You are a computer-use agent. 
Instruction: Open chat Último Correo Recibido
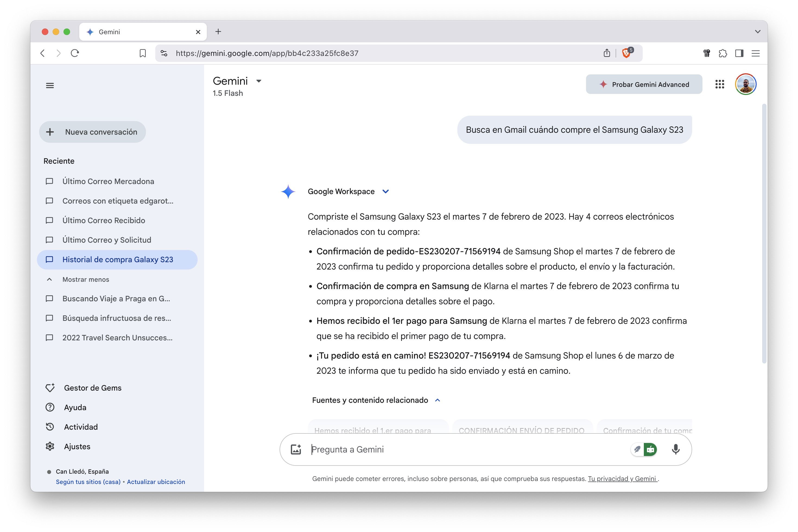tap(117, 220)
